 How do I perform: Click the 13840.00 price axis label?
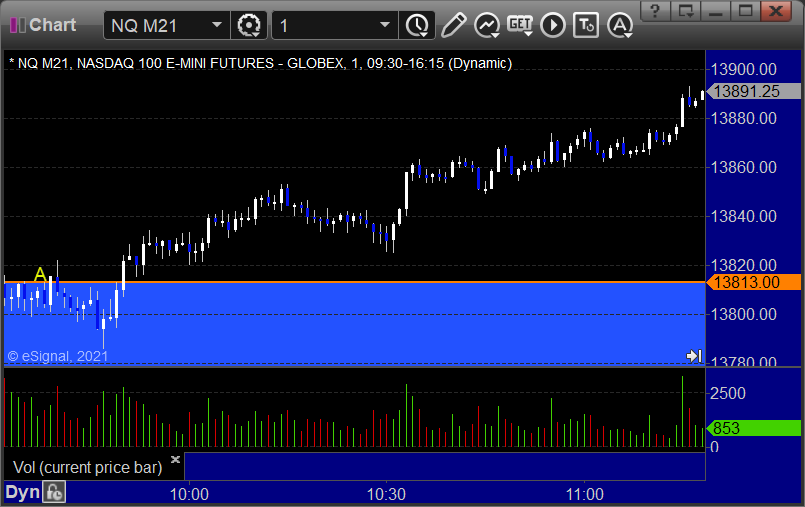tap(744, 217)
